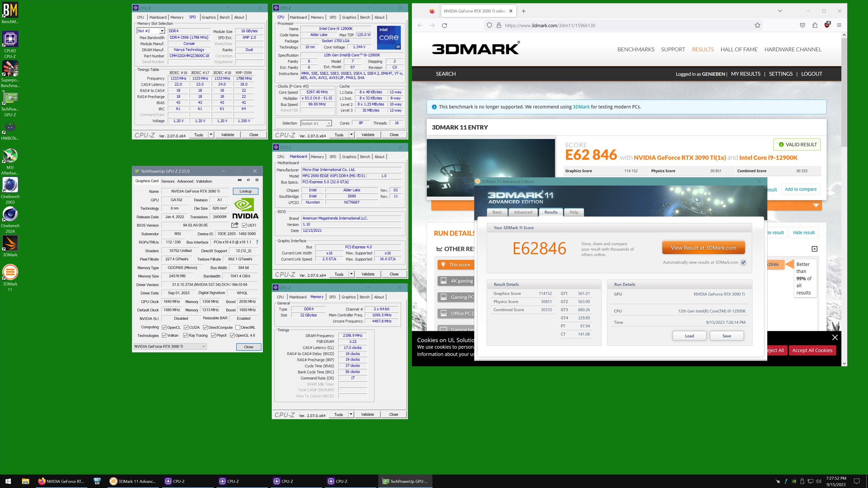Open MSI Afterburner desktop icon

pyautogui.click(x=10, y=162)
